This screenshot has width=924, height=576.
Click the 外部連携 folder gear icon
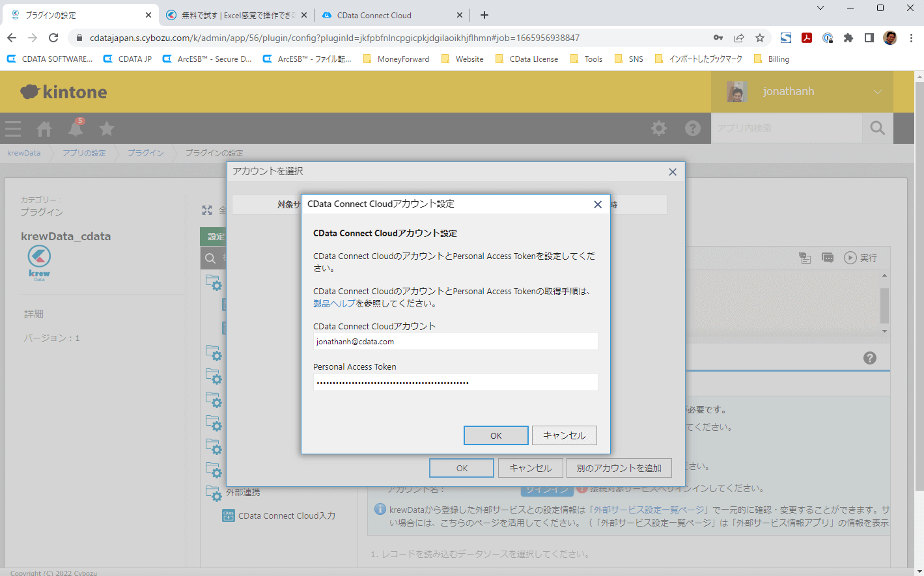coord(214,493)
